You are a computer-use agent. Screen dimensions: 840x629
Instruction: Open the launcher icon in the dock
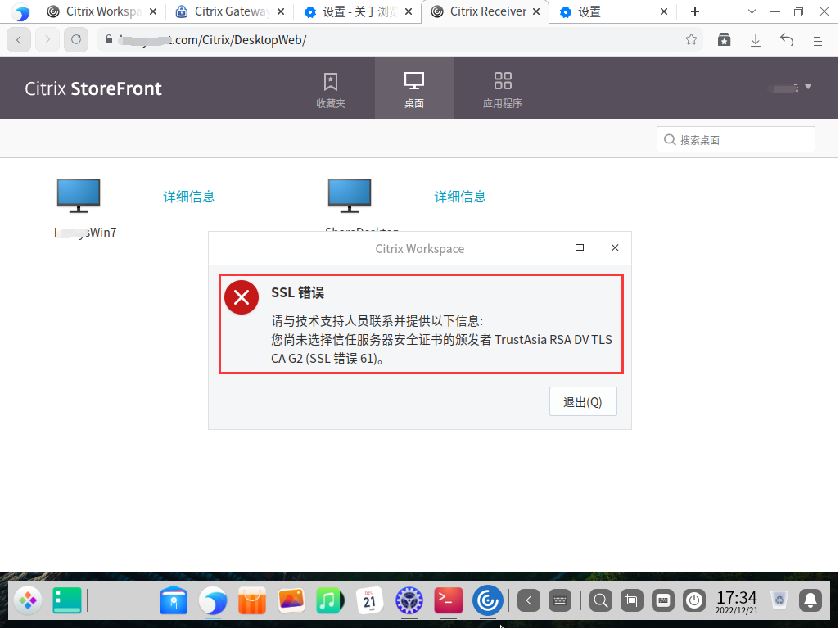28,600
